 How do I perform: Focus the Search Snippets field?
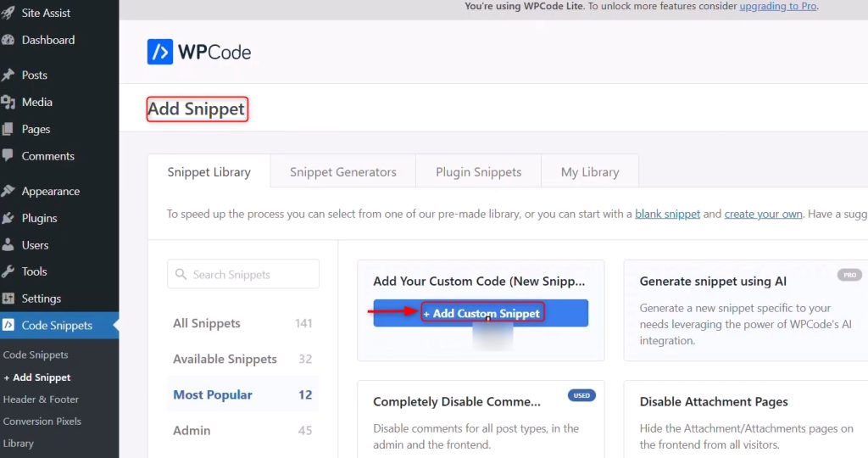(x=243, y=274)
